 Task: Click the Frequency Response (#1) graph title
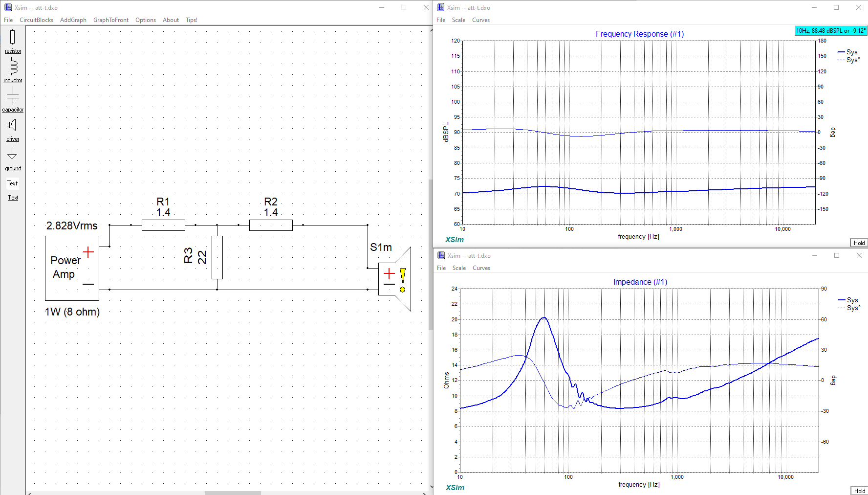pyautogui.click(x=640, y=34)
